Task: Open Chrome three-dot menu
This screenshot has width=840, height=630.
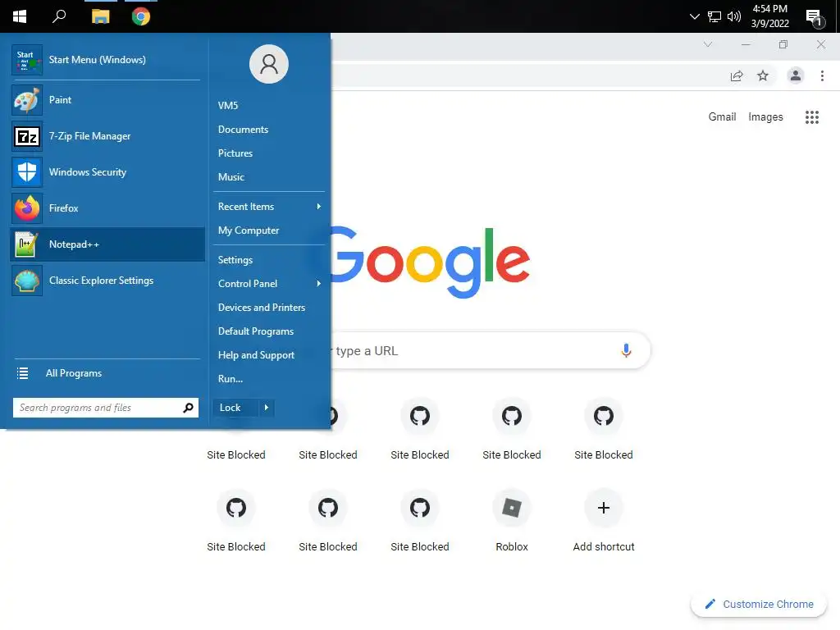Action: [822, 76]
